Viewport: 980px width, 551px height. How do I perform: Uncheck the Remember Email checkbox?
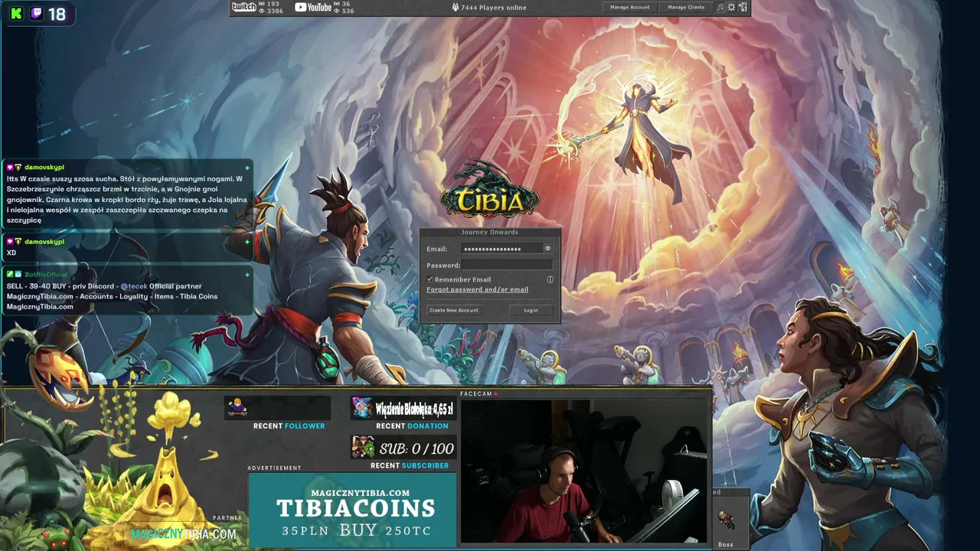tap(430, 279)
